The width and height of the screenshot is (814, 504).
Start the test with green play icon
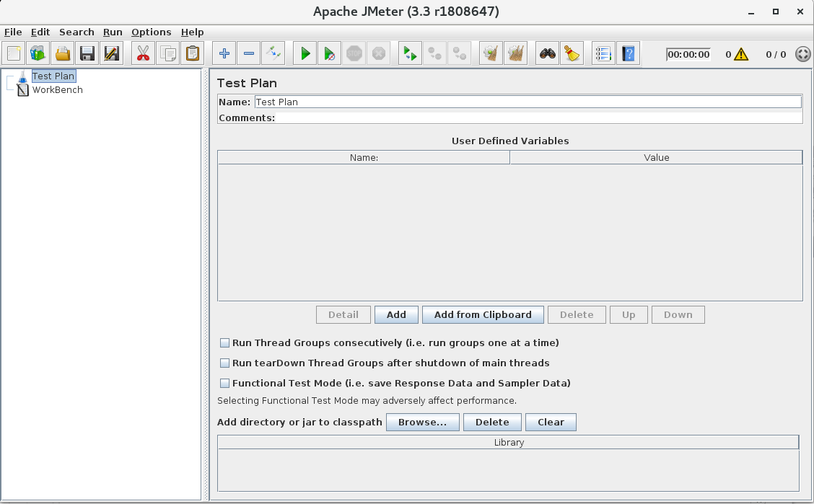pyautogui.click(x=305, y=53)
